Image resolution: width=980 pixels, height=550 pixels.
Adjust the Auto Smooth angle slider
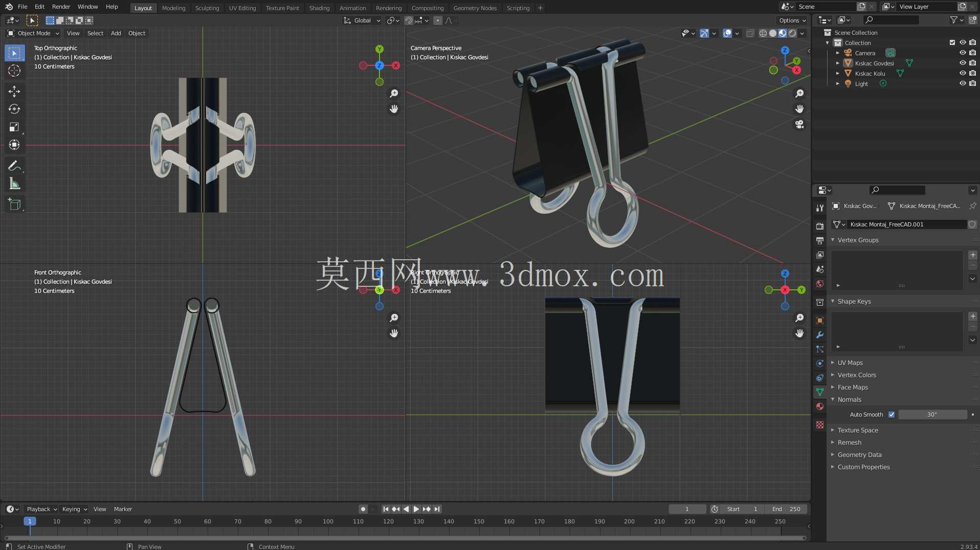pyautogui.click(x=932, y=415)
